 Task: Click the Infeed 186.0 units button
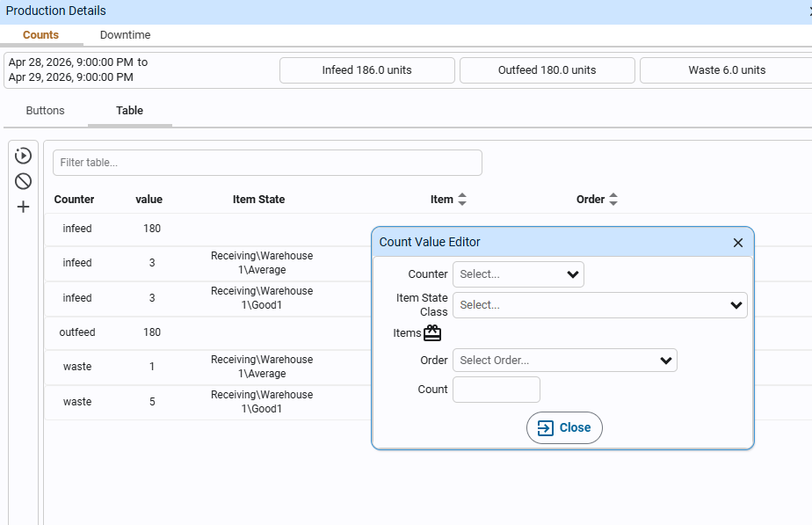coord(367,70)
